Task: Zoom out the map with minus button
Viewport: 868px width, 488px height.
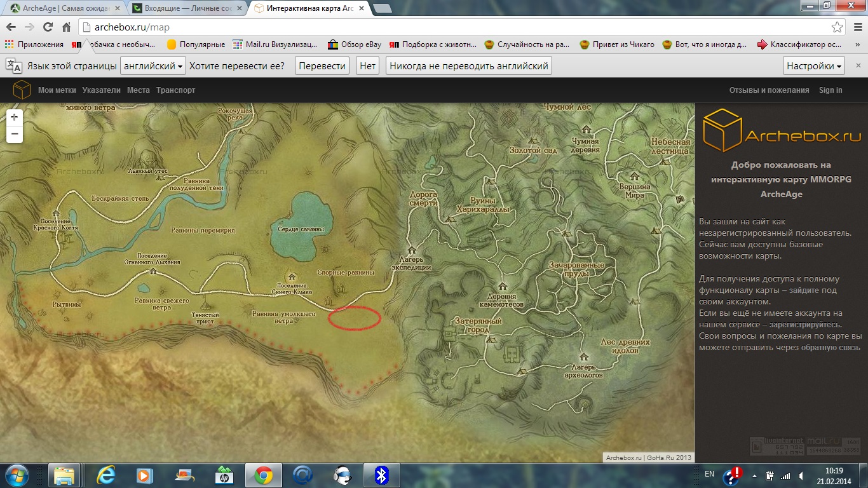Action: click(x=15, y=134)
